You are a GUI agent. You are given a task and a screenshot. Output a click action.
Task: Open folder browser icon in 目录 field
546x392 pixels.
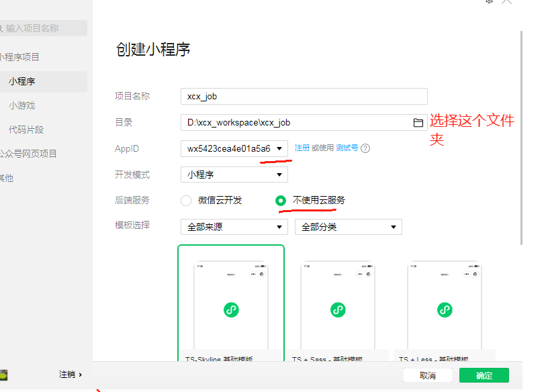coord(418,123)
